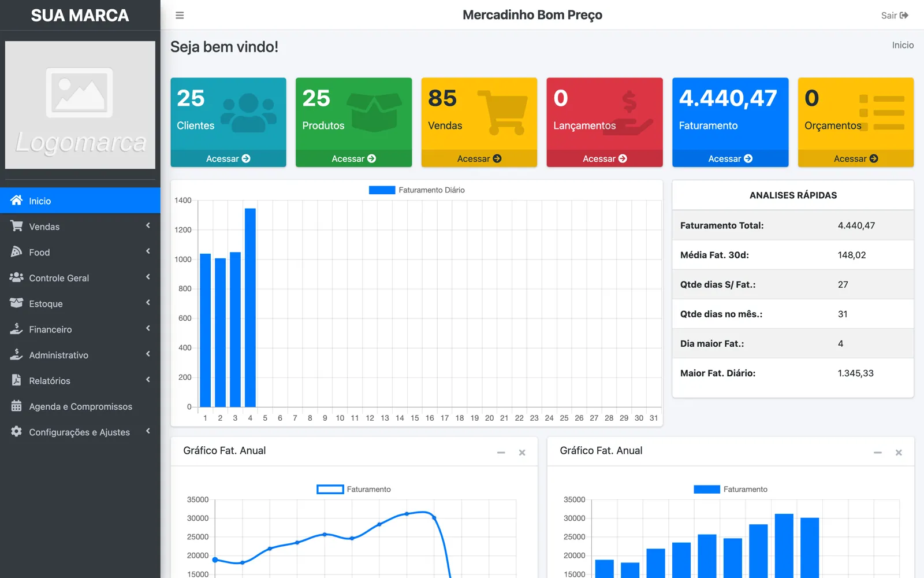Open the Administrativo menu item
Viewport: 924px width, 578px height.
click(x=80, y=355)
